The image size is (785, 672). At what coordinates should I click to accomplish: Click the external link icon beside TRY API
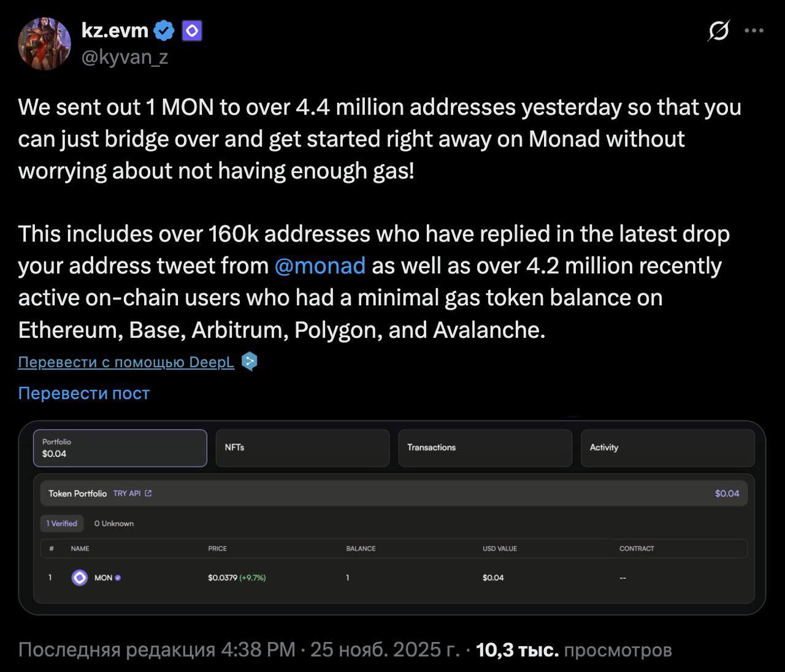tap(148, 493)
